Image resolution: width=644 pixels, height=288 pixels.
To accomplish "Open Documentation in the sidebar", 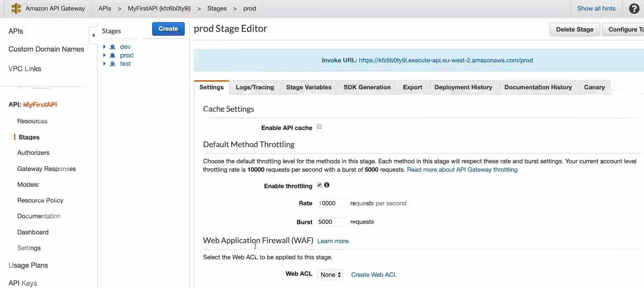I will (x=39, y=216).
